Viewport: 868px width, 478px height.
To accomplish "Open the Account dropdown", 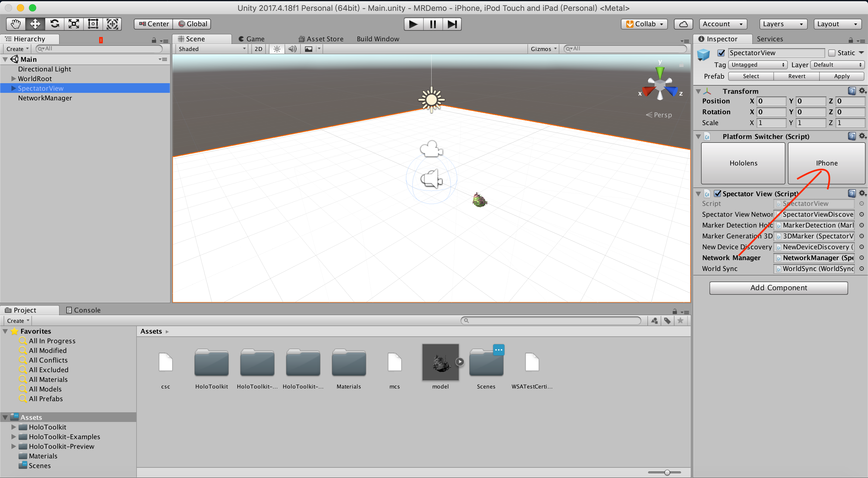I will pos(723,24).
